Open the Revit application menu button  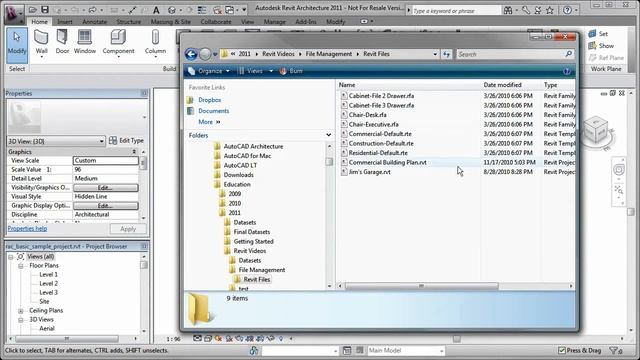[x=14, y=14]
